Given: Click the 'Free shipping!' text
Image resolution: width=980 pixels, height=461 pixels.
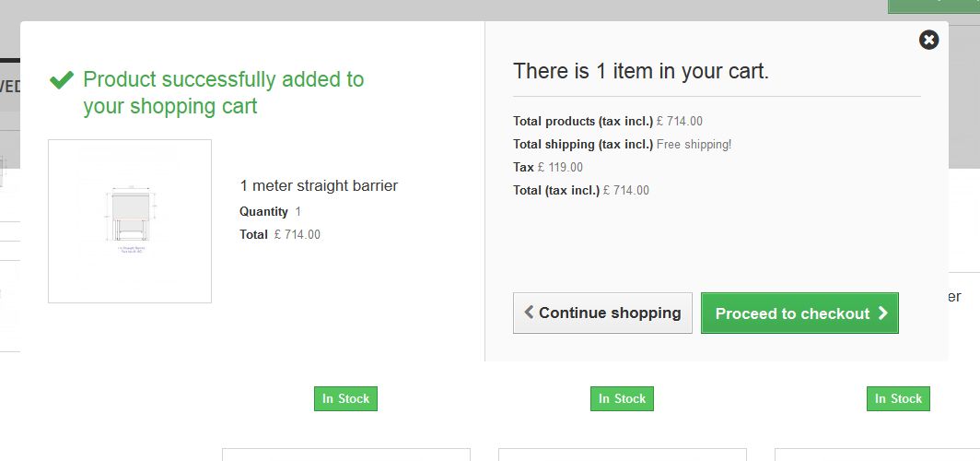Looking at the screenshot, I should (x=694, y=145).
